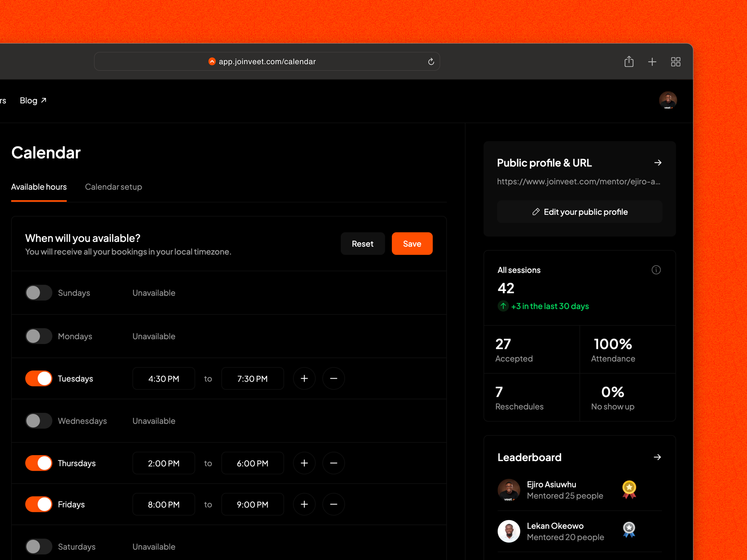Viewport: 747px width, 560px height.
Task: Disable availability for Tuesdays
Action: pos(39,378)
